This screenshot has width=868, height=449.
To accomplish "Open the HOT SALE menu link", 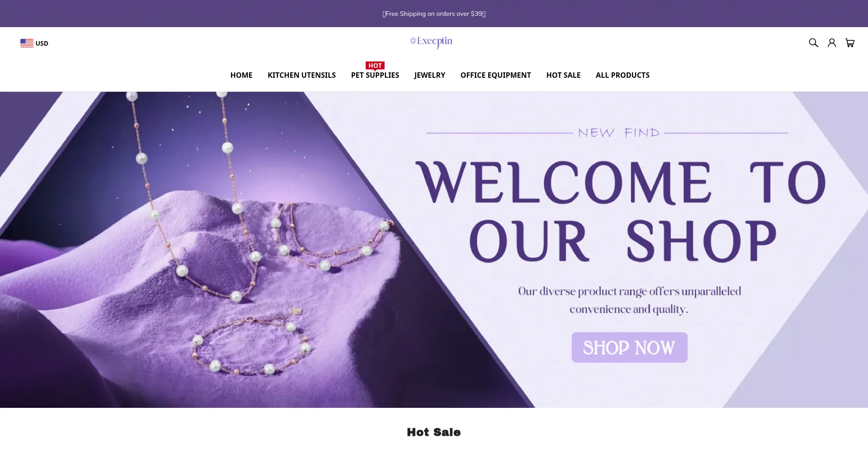I will tap(563, 75).
